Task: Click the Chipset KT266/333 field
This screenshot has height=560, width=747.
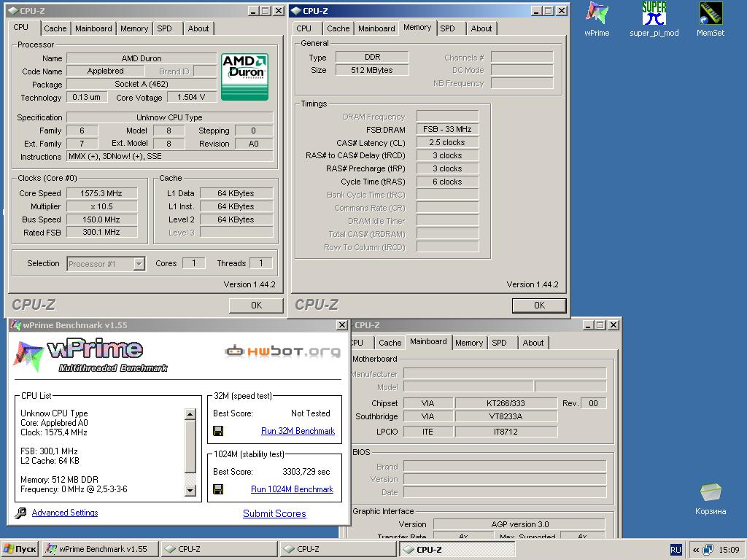Action: 506,403
